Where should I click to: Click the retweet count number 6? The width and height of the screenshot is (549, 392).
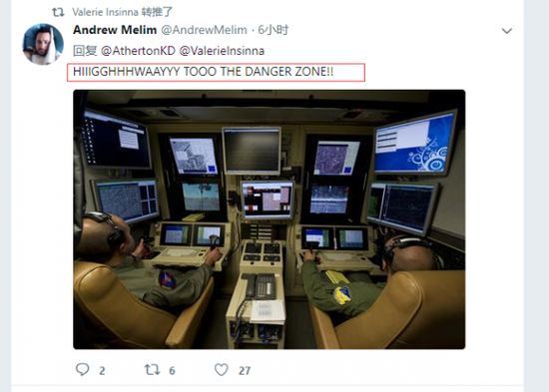point(172,371)
